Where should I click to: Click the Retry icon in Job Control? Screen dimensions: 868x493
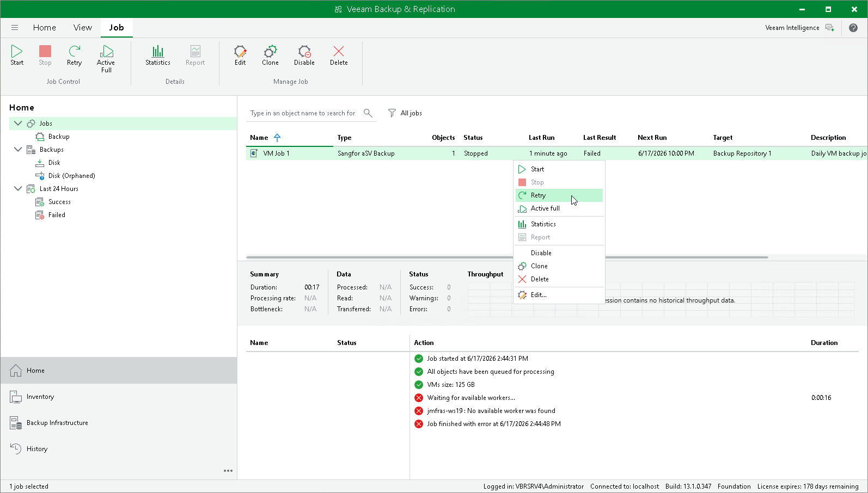click(x=74, y=52)
